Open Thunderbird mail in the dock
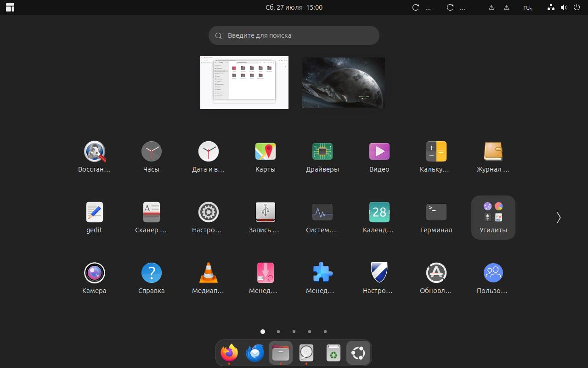Viewport: 588px width, 368px height. pos(255,353)
